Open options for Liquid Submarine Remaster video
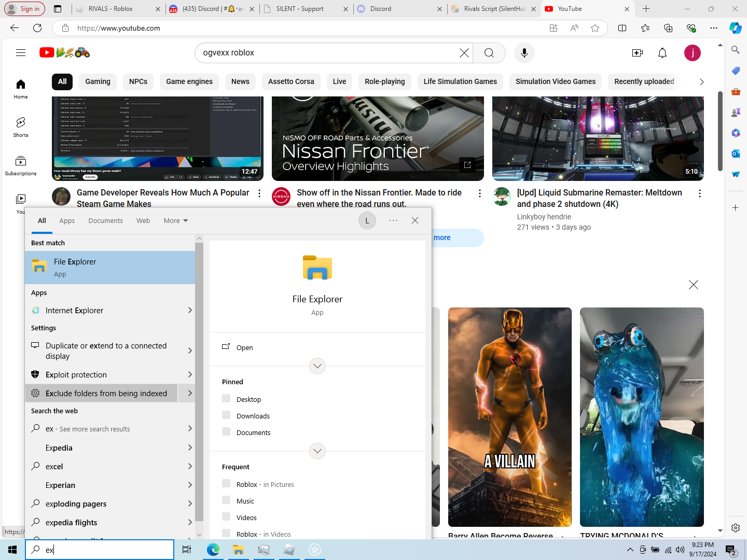Viewport: 747px width, 560px height. pyautogui.click(x=700, y=193)
